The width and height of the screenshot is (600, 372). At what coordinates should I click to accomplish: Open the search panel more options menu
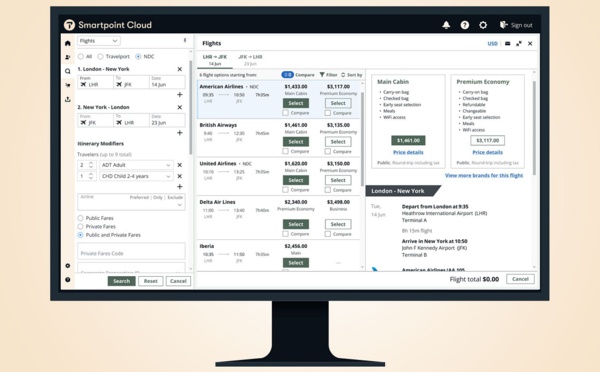(x=185, y=40)
